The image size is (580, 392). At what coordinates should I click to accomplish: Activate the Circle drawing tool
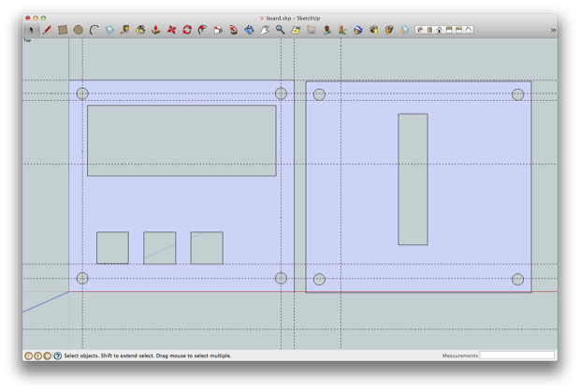pos(78,30)
